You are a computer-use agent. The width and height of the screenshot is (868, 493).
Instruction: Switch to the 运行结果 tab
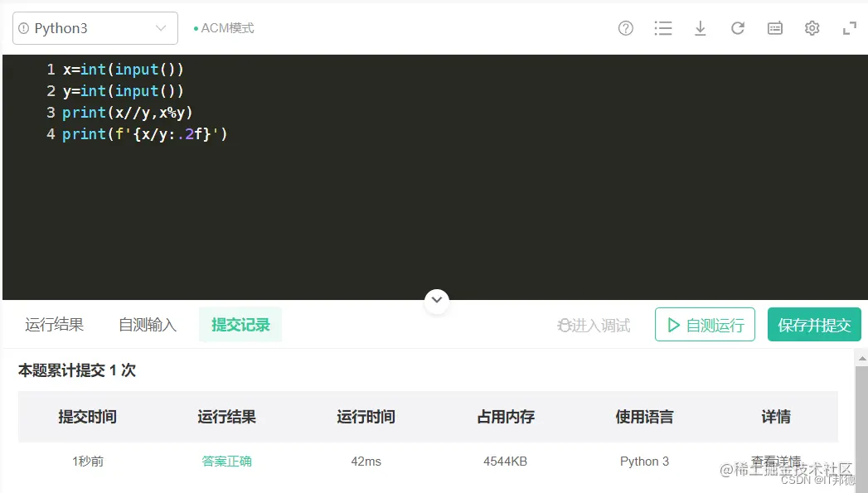[54, 325]
